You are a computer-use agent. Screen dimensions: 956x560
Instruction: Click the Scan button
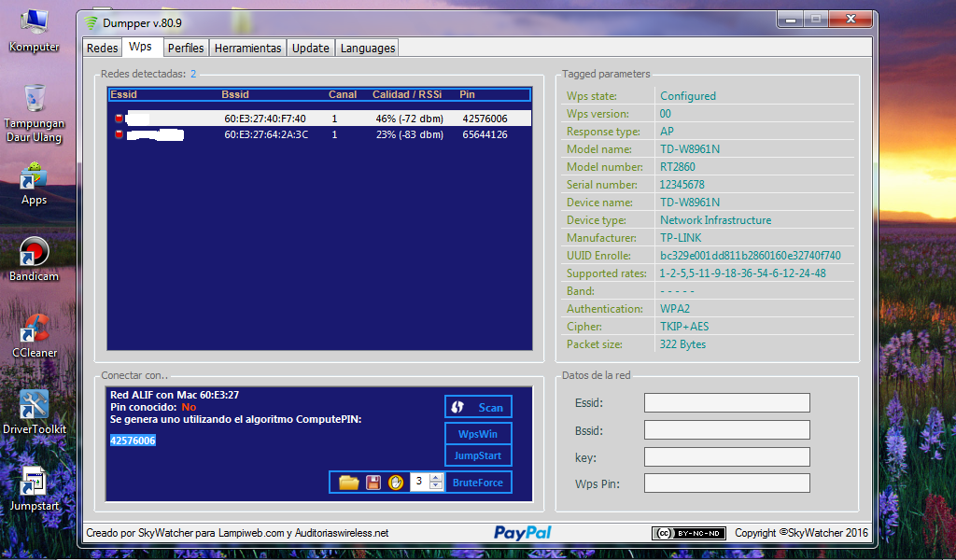478,407
